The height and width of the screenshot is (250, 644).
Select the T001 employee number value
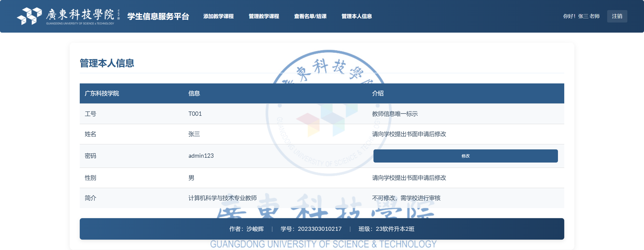(x=195, y=114)
